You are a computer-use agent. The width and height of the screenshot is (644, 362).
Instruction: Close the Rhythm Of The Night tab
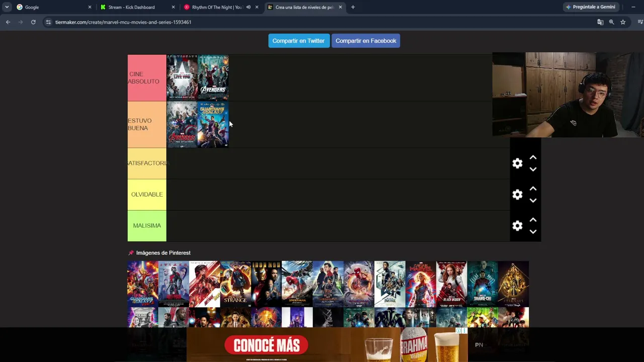coord(257,7)
